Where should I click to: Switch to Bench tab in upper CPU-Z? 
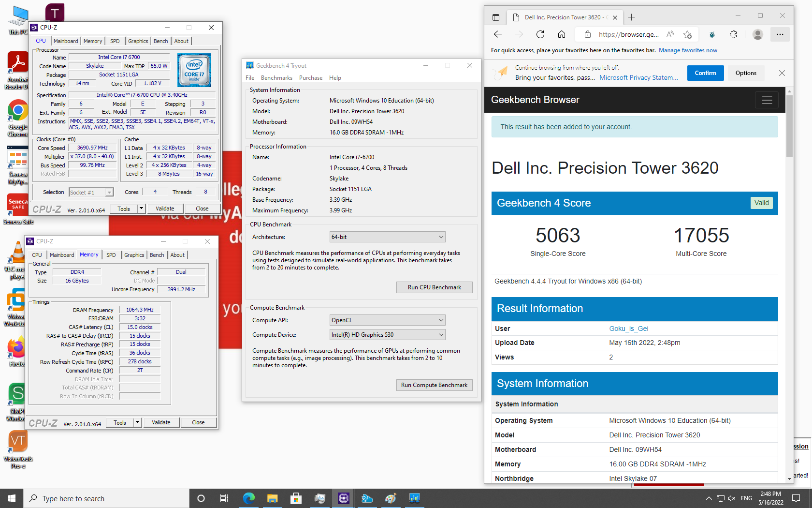tap(161, 41)
